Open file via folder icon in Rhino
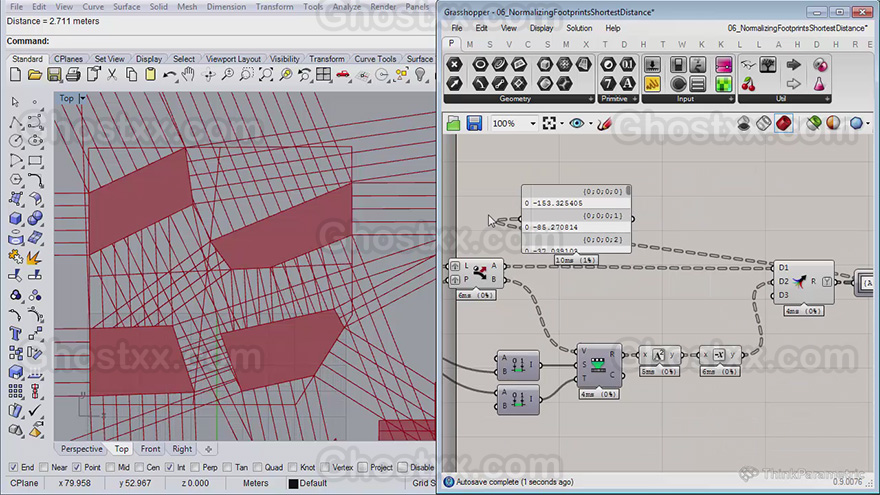Viewport: 880px width, 495px height. [x=35, y=75]
